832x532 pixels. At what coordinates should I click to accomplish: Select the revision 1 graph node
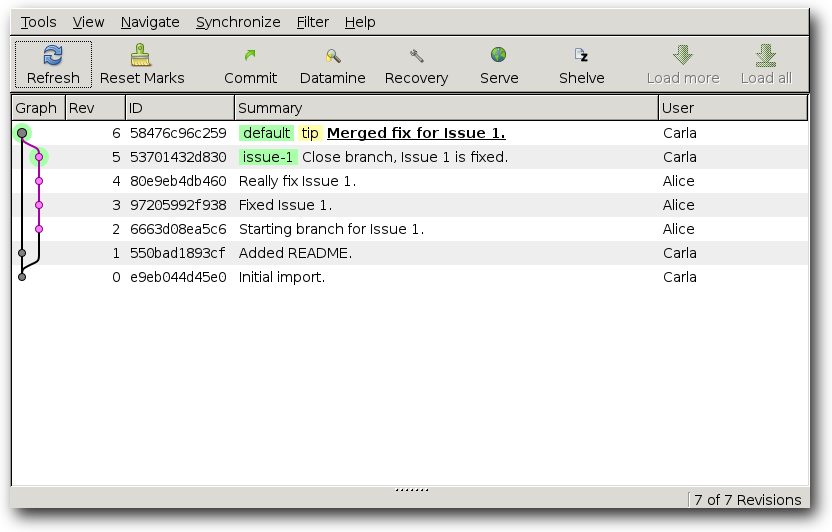pos(22,253)
